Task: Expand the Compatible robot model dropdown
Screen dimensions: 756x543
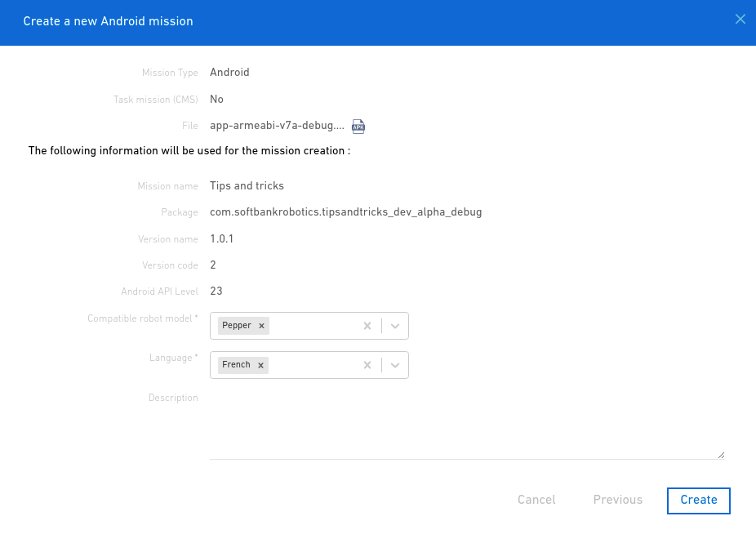Action: (395, 326)
